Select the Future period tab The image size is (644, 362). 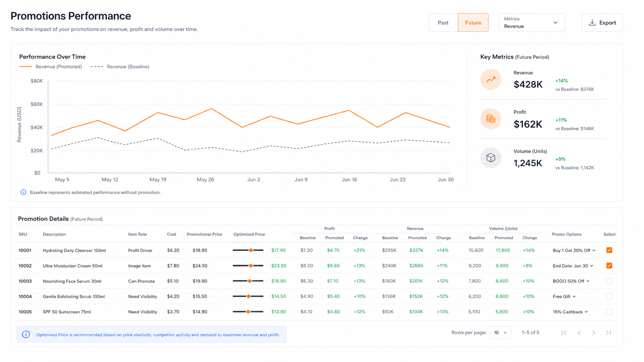[x=473, y=23]
